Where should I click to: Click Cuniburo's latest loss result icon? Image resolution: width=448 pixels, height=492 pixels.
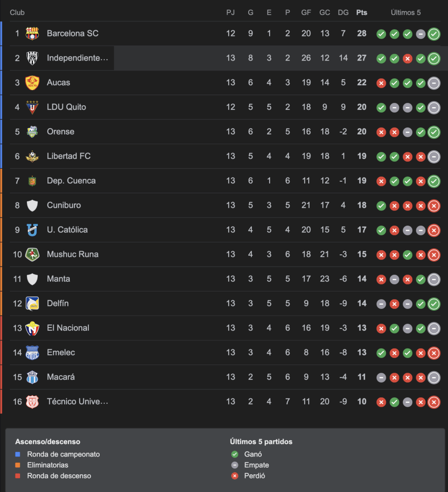click(434, 206)
